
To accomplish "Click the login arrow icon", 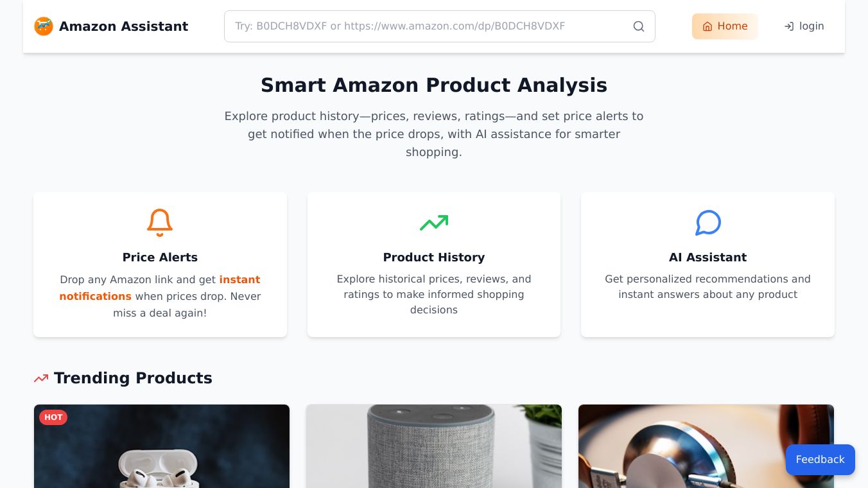I will point(789,26).
